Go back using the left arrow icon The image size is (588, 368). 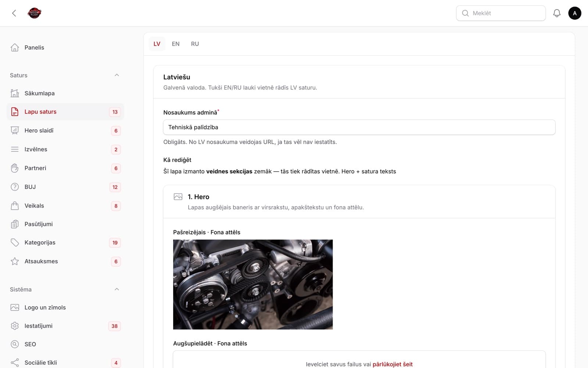14,13
